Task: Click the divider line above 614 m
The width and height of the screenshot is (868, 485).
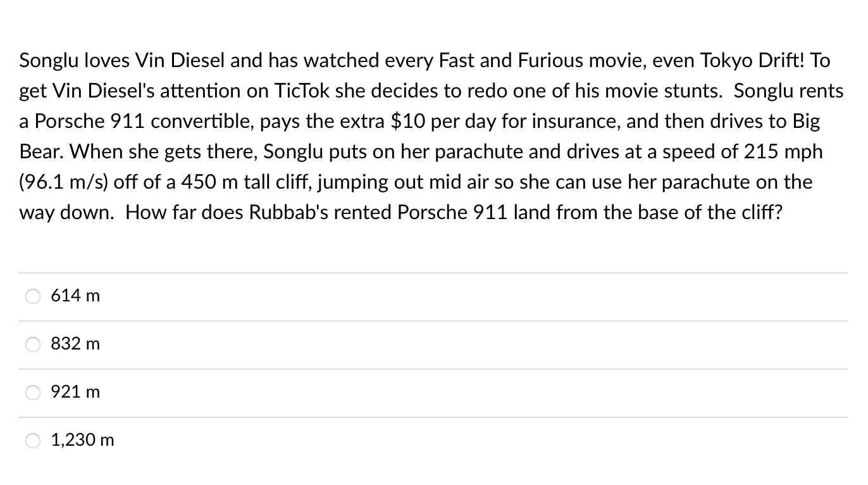Action: click(434, 272)
